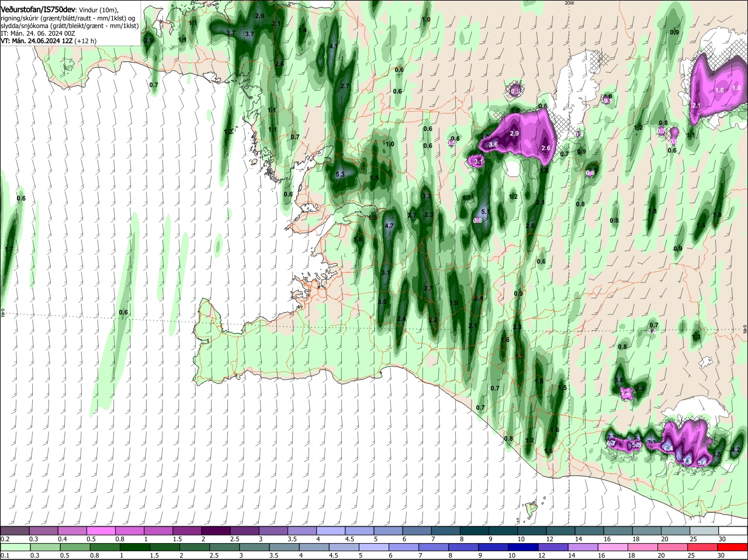Click the 0.2 swatch in the snow legend row
748x560 pixels.
15,530
